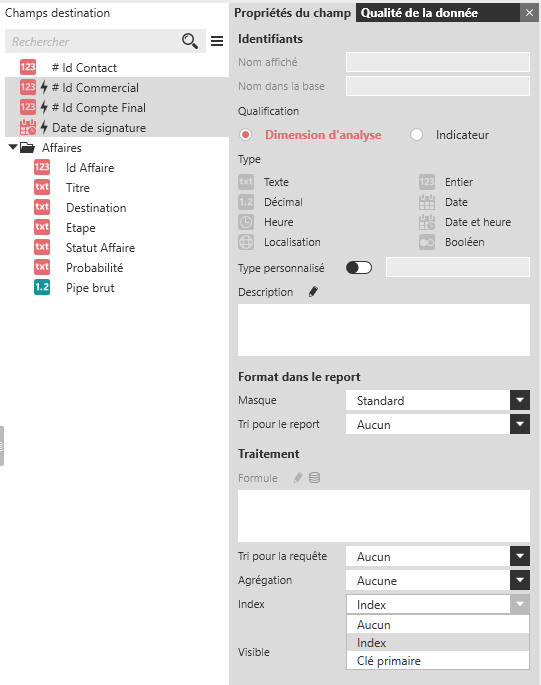
Task: Select the Date et heure type icon
Action: [x=427, y=222]
